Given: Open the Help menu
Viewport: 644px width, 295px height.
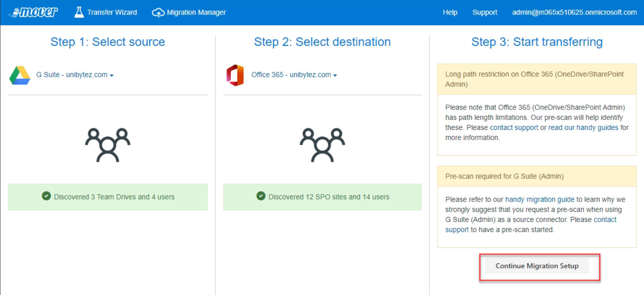Looking at the screenshot, I should click(450, 12).
